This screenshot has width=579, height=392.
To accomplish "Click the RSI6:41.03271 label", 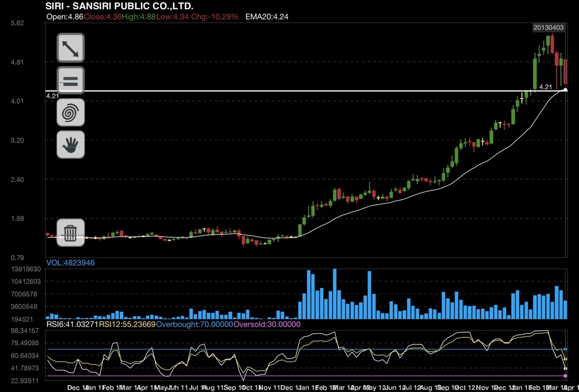I will 72,325.
